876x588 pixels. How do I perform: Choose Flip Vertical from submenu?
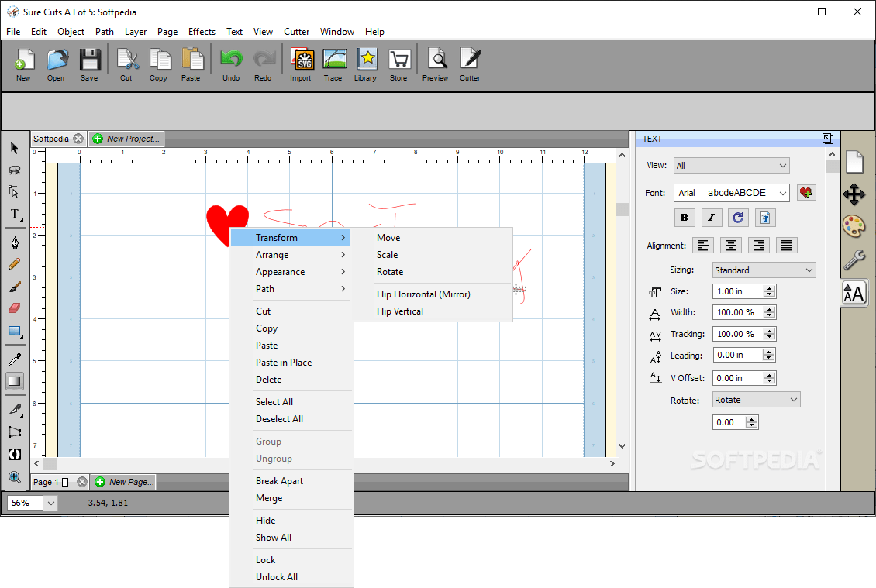[399, 311]
